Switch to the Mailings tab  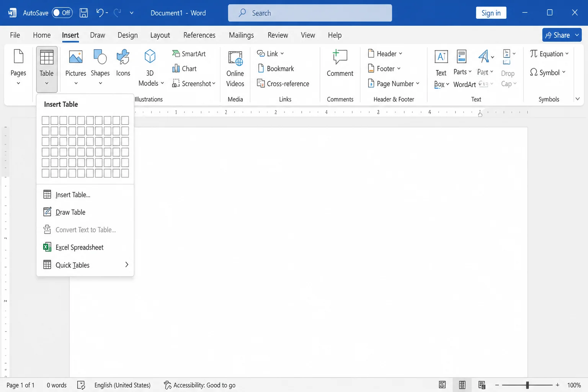coord(241,35)
